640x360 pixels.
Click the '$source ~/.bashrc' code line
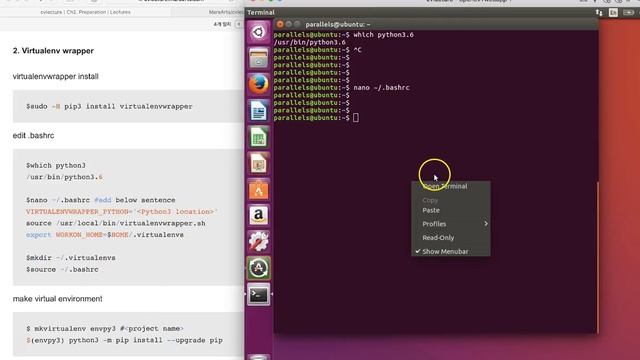pos(62,269)
